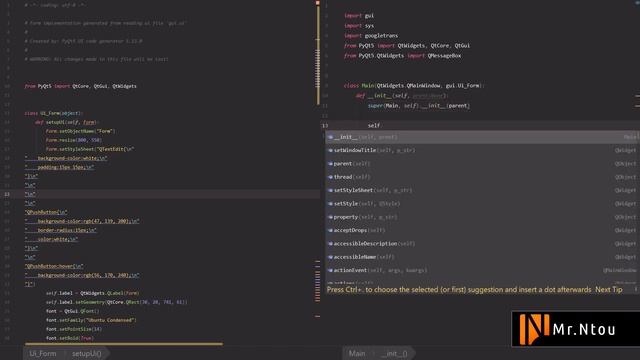Click 'from PyQt5 import QtCore, QtGui, QtWidgets' in left editor
Viewport: 640px width, 360px height.
coord(80,86)
